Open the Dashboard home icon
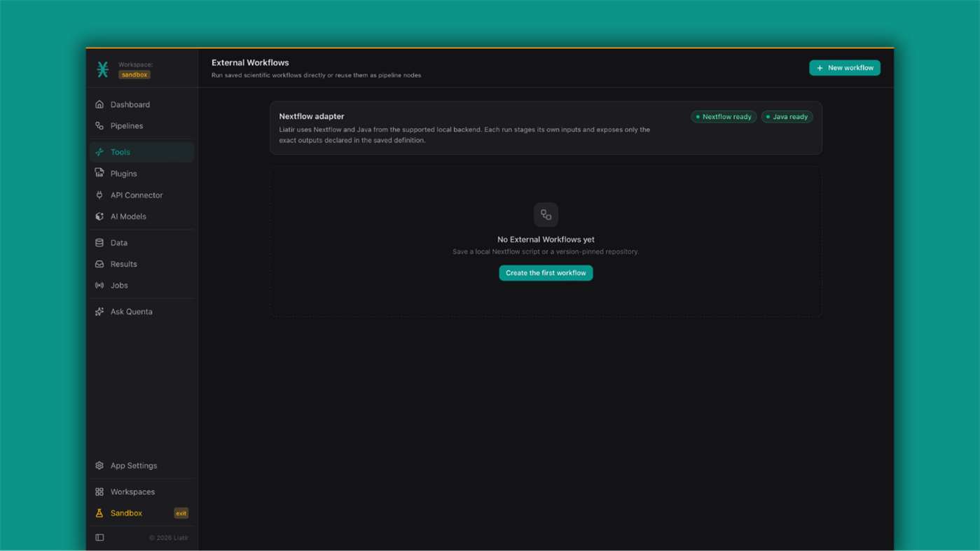This screenshot has width=980, height=551. coord(99,104)
